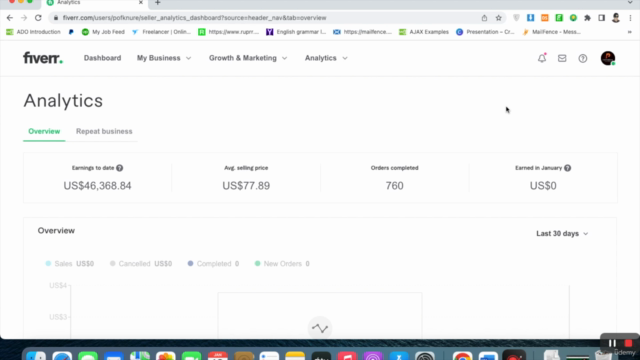Open the seller profile avatar menu

pos(608,58)
